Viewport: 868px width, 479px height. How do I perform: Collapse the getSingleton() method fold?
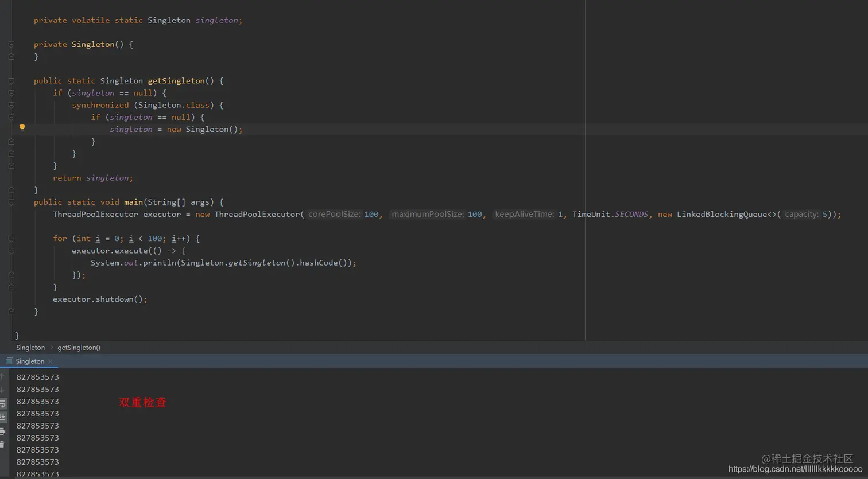(x=11, y=81)
